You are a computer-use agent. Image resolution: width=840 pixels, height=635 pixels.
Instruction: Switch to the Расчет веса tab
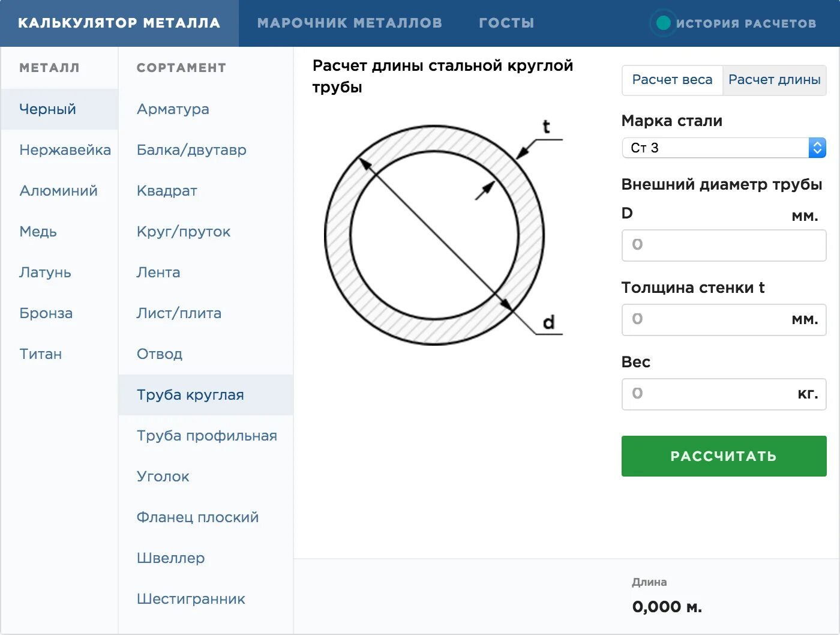(x=672, y=80)
